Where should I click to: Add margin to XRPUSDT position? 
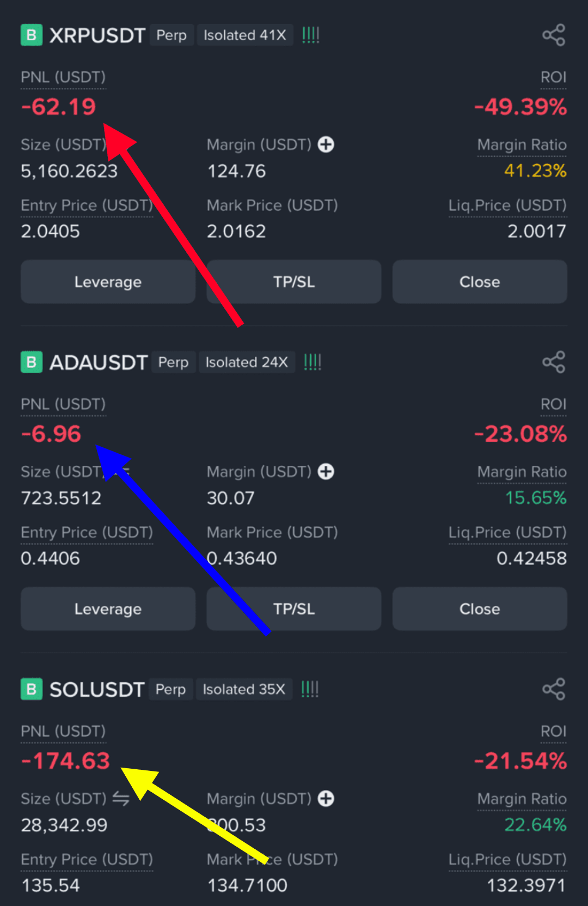click(x=326, y=144)
